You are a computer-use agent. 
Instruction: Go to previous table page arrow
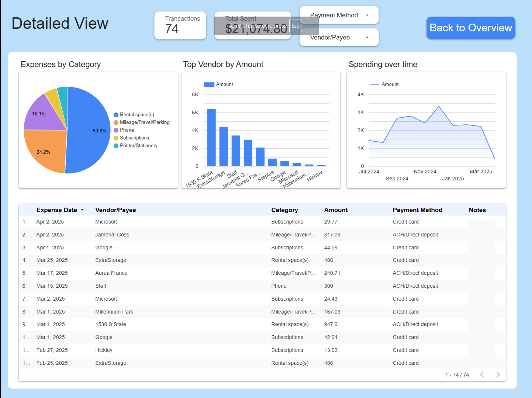(482, 375)
